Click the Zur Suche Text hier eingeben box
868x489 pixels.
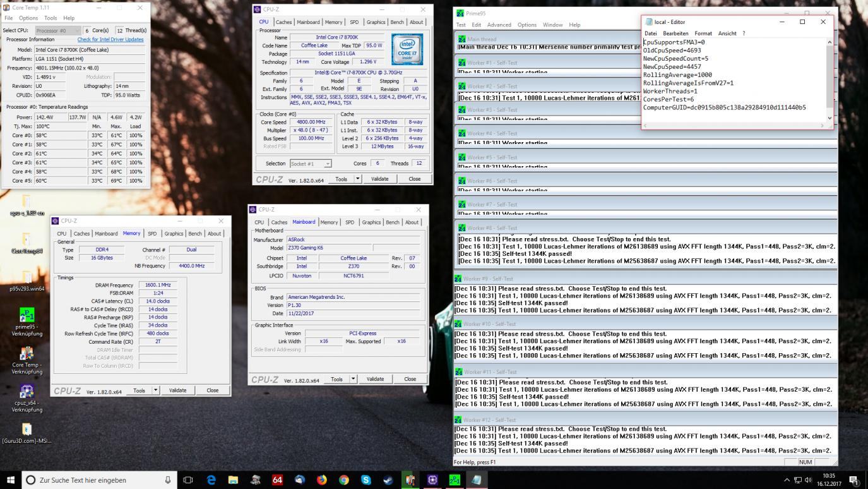coord(100,480)
